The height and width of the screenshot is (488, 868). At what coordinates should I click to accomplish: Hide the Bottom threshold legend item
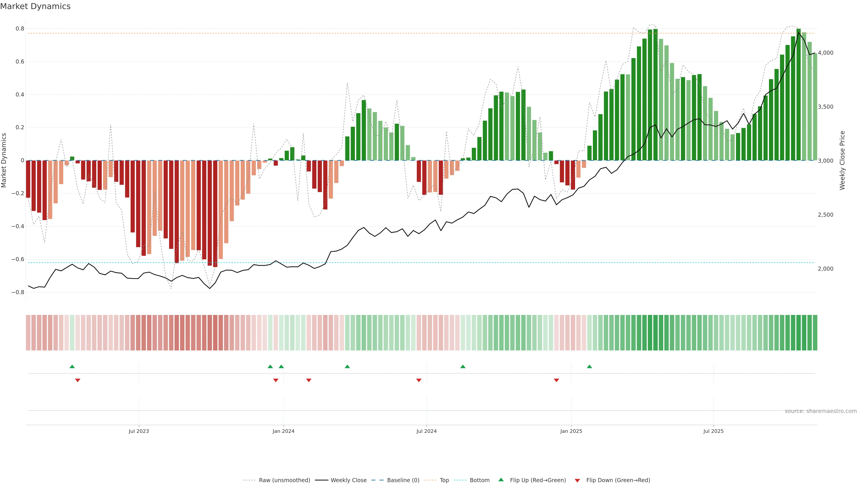(x=479, y=480)
